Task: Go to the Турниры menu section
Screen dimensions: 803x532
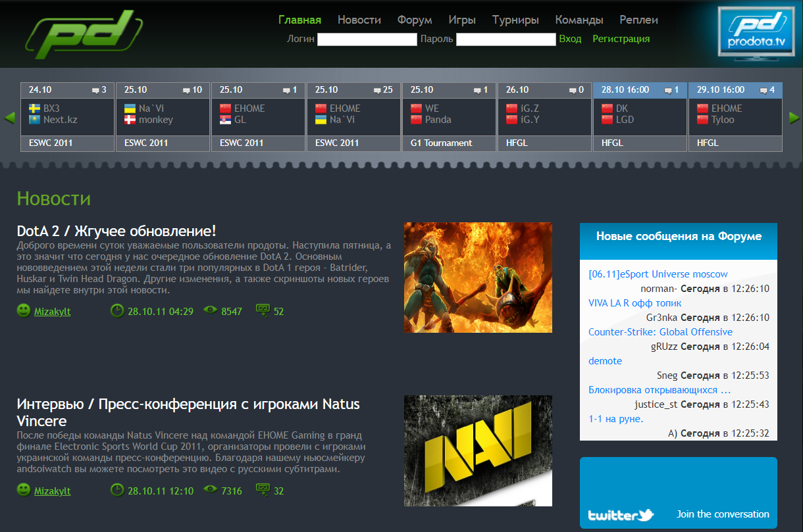Action: click(x=515, y=20)
